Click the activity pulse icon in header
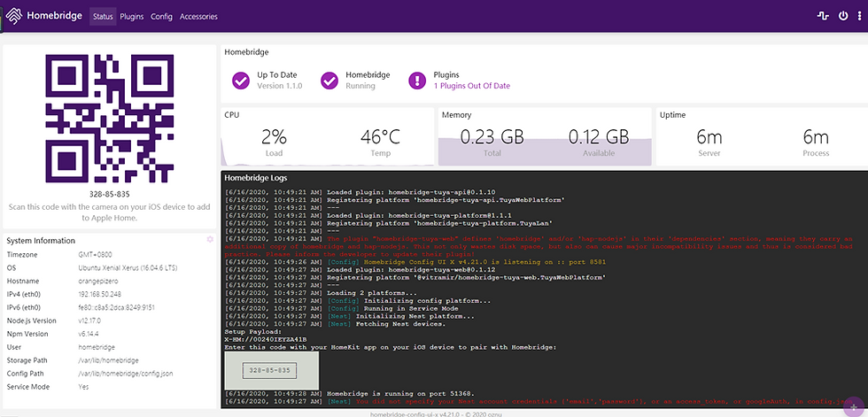 823,16
